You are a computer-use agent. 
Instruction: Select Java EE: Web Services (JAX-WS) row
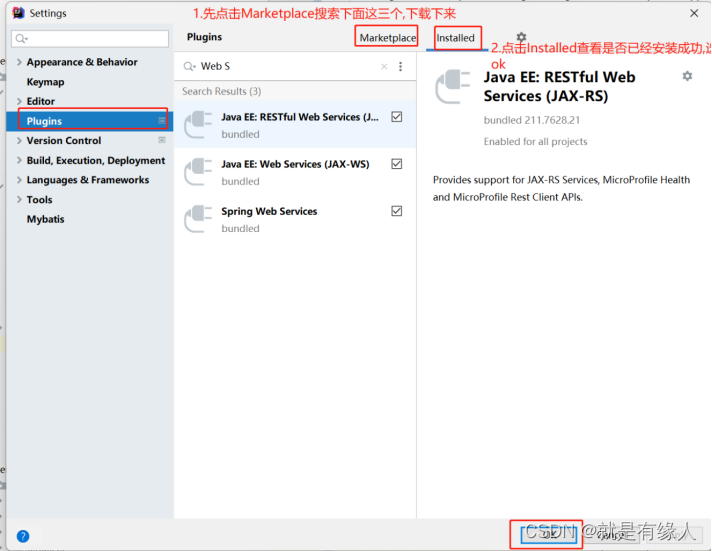pyautogui.click(x=295, y=171)
